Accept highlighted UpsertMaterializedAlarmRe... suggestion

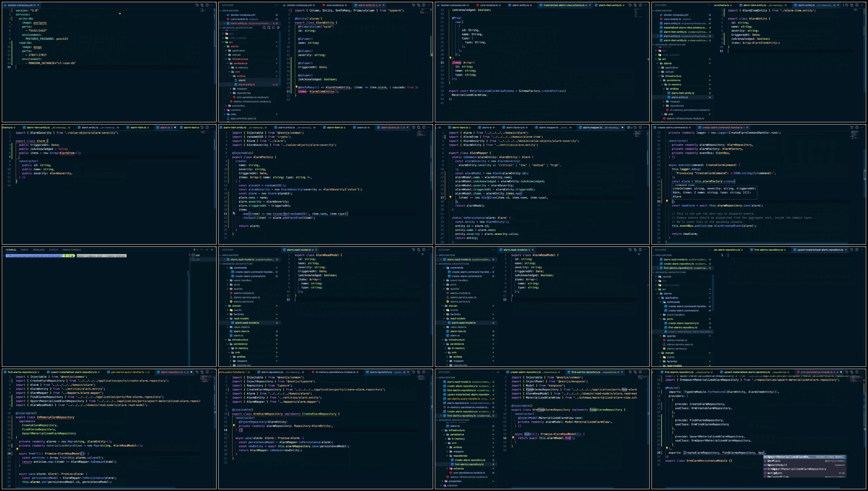804,457
